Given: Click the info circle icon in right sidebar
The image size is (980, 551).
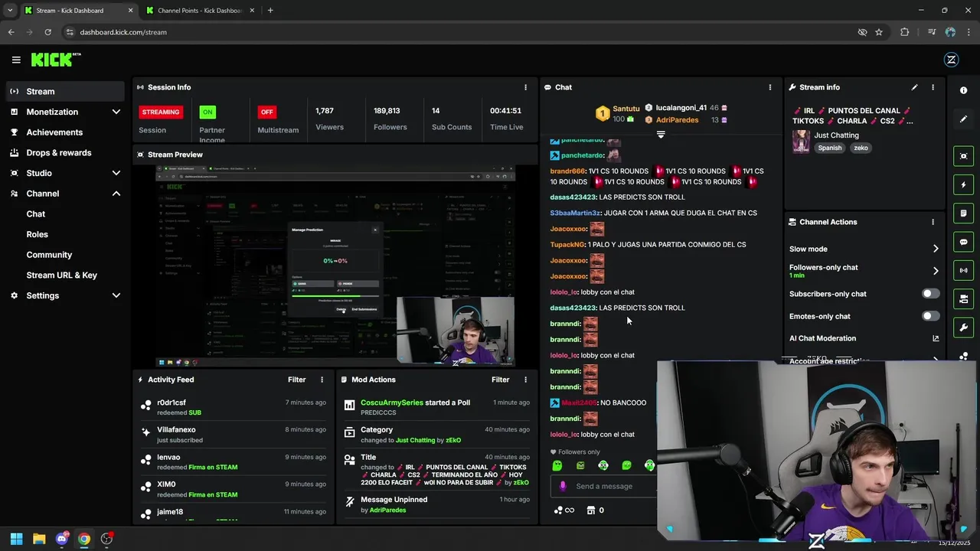Looking at the screenshot, I should point(964,90).
